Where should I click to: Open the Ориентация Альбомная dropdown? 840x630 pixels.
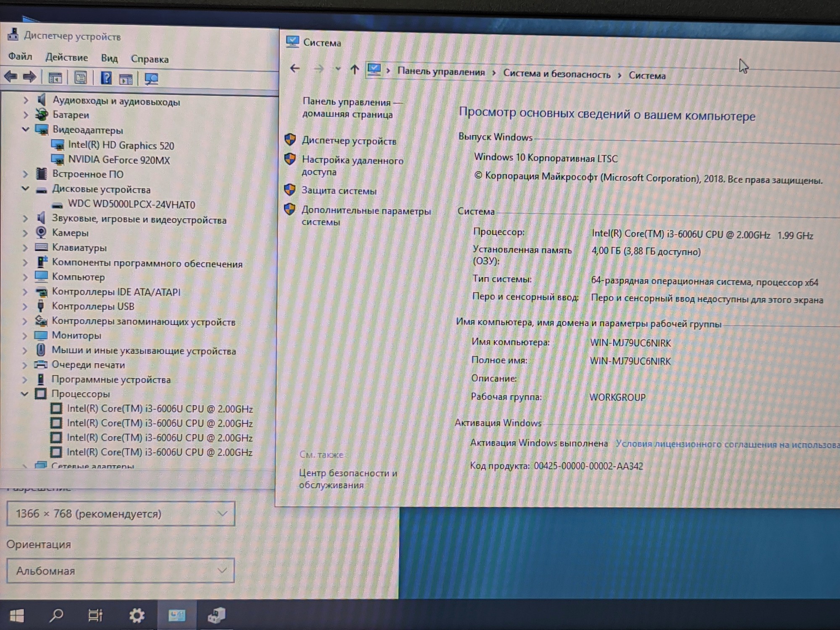pos(121,570)
